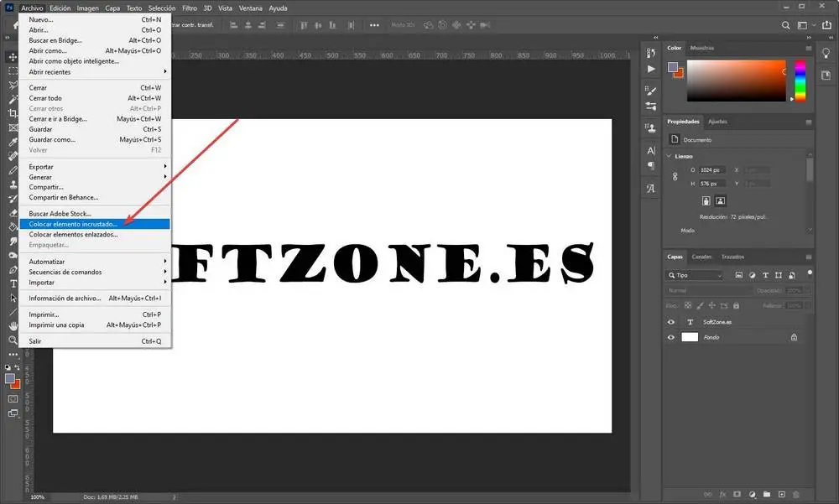The height and width of the screenshot is (504, 839).
Task: Expand the Exportar submenu
Action: (95, 166)
